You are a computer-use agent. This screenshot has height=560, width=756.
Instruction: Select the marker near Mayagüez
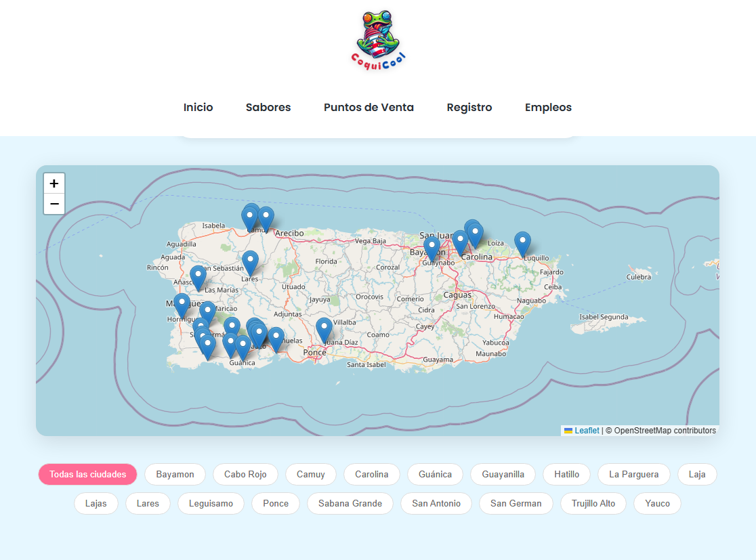click(x=182, y=305)
